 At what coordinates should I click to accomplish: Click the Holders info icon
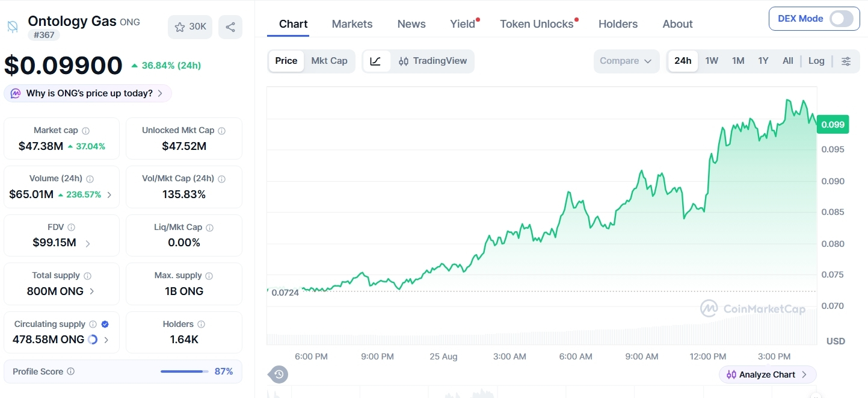[202, 324]
